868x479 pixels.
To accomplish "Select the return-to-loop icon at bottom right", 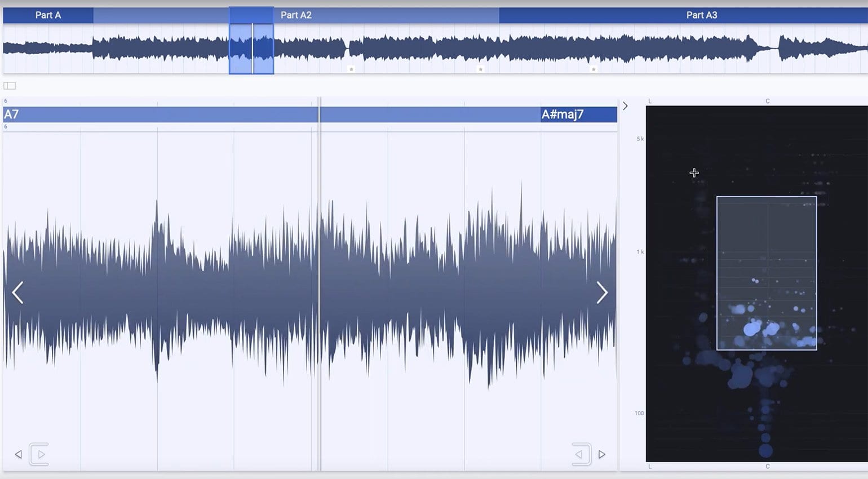I will (581, 454).
